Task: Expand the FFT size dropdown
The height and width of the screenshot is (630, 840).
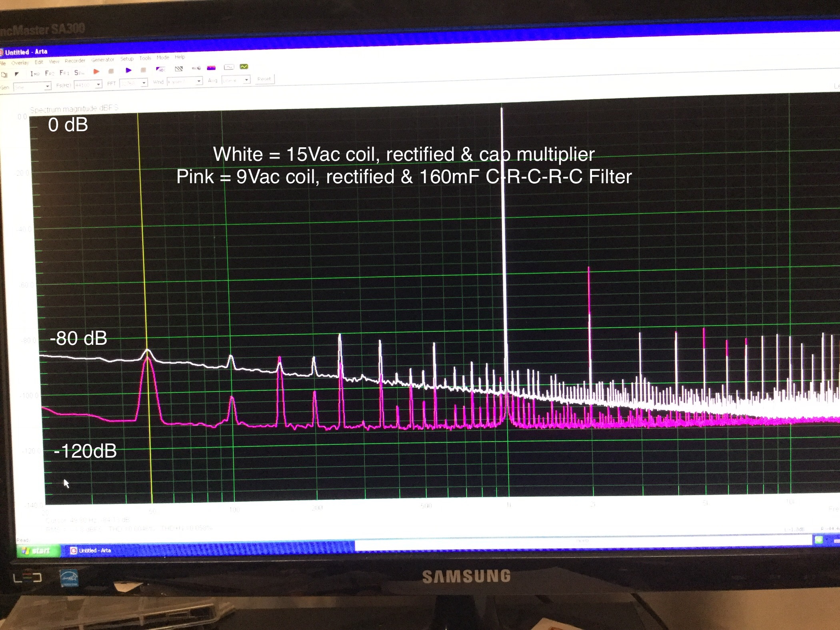Action: [x=144, y=83]
